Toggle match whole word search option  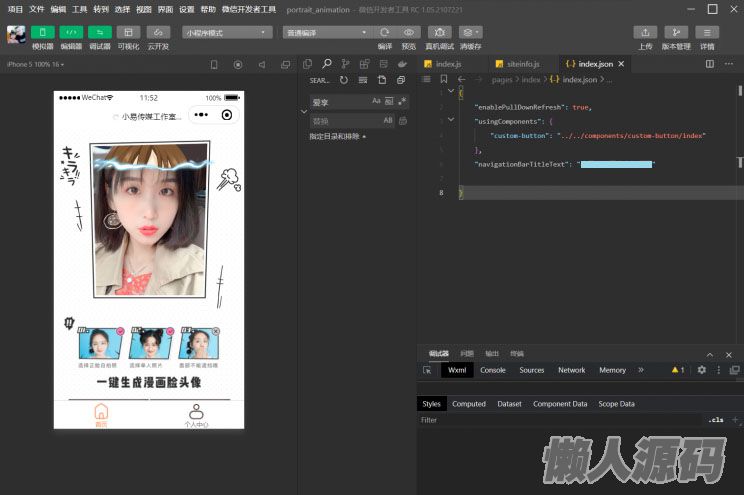[389, 101]
